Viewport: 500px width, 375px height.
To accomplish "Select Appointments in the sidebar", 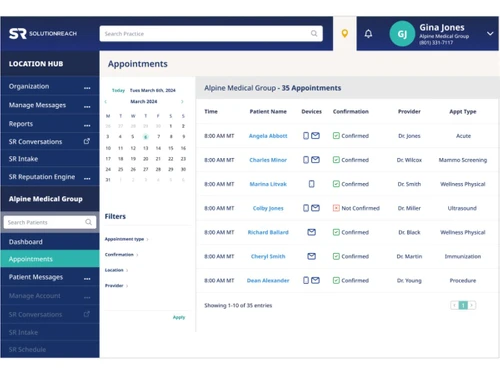I will click(x=50, y=259).
